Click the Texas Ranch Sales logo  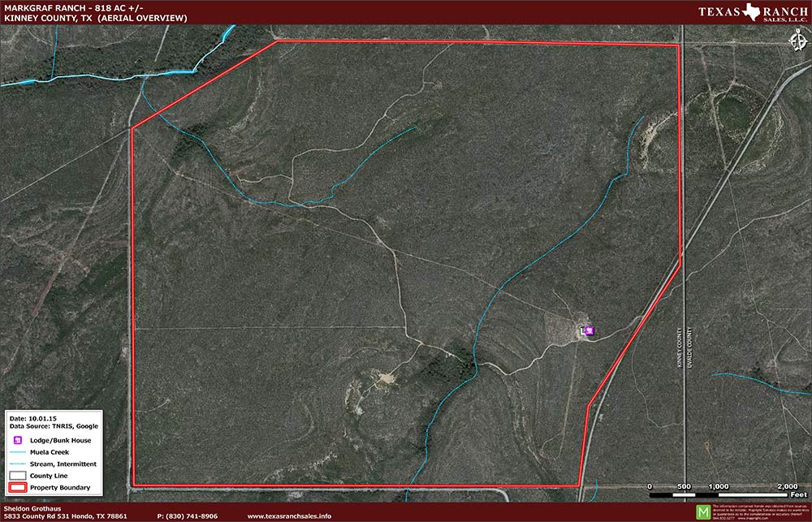(x=752, y=13)
